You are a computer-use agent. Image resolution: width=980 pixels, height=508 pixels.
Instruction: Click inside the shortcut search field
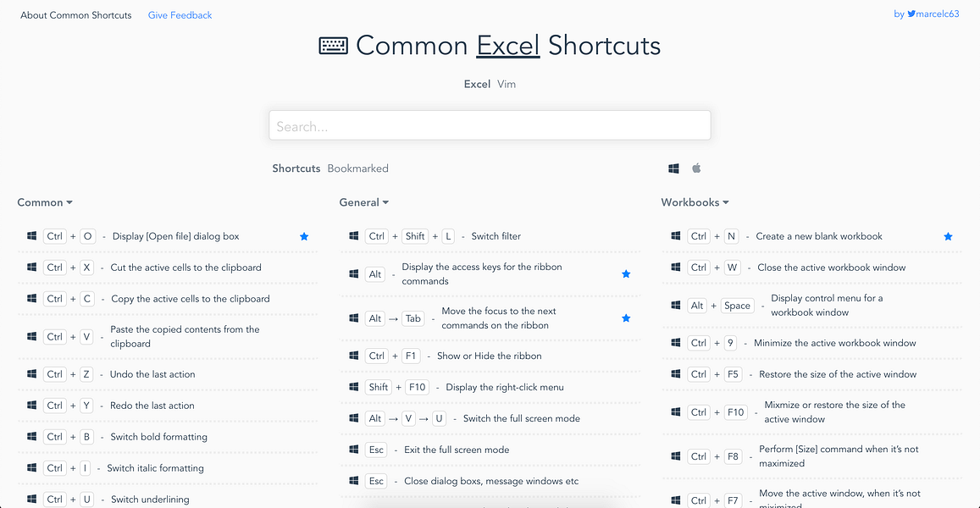[x=490, y=124]
